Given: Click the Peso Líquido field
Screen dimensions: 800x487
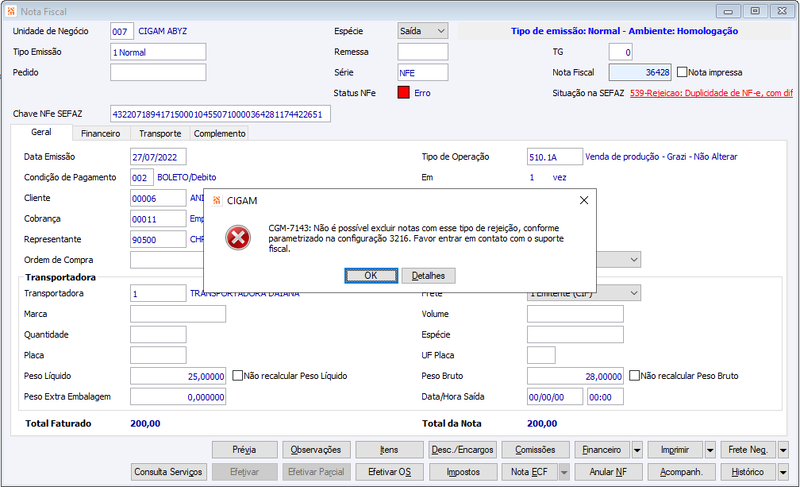Looking at the screenshot, I should pos(178,376).
